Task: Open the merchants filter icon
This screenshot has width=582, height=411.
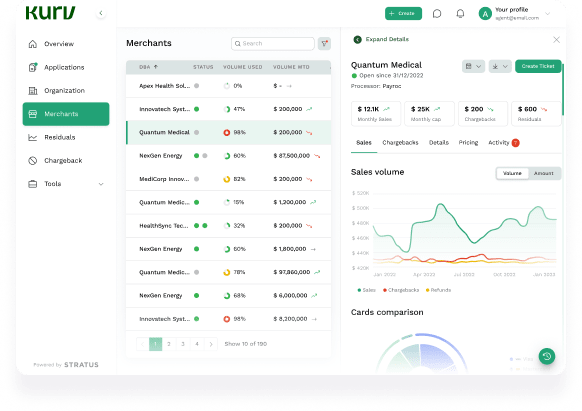Action: pos(324,43)
